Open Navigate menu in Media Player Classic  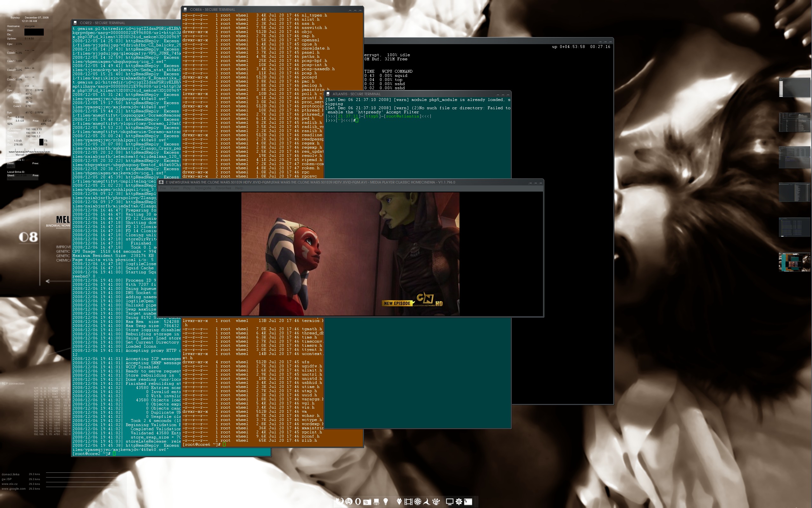coord(203,188)
